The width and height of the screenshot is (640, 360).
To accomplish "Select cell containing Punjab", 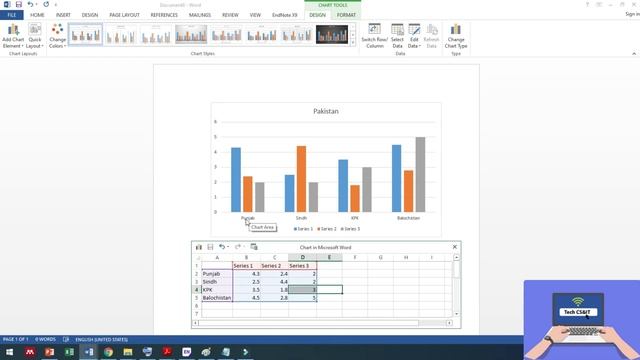I will click(x=217, y=274).
